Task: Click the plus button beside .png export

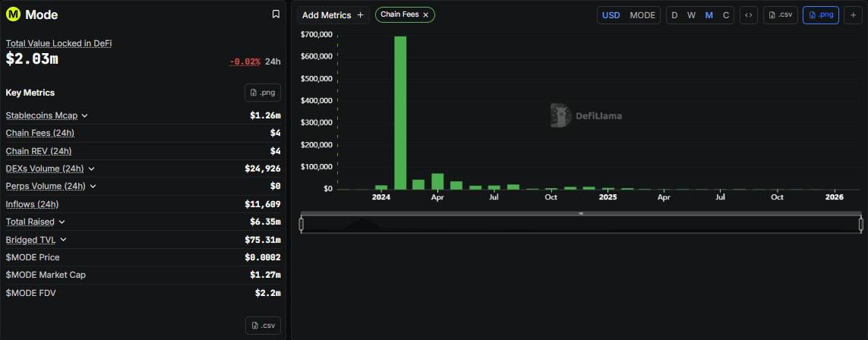Action: (x=854, y=15)
